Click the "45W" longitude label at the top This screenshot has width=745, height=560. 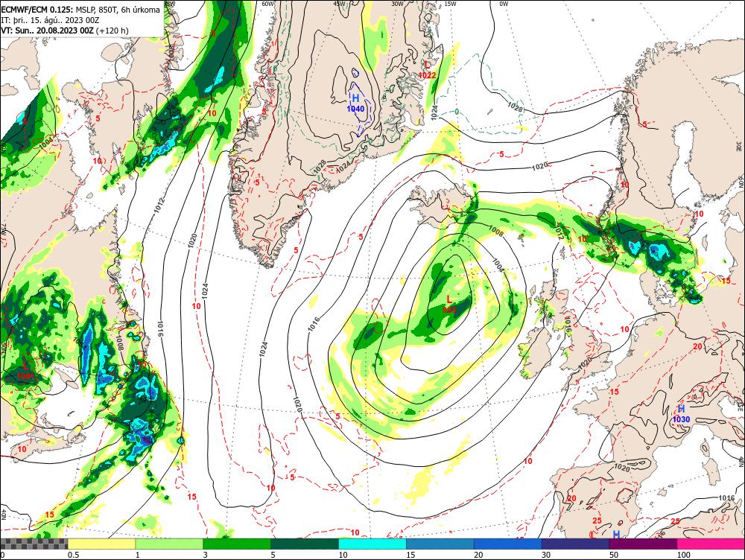(x=339, y=4)
